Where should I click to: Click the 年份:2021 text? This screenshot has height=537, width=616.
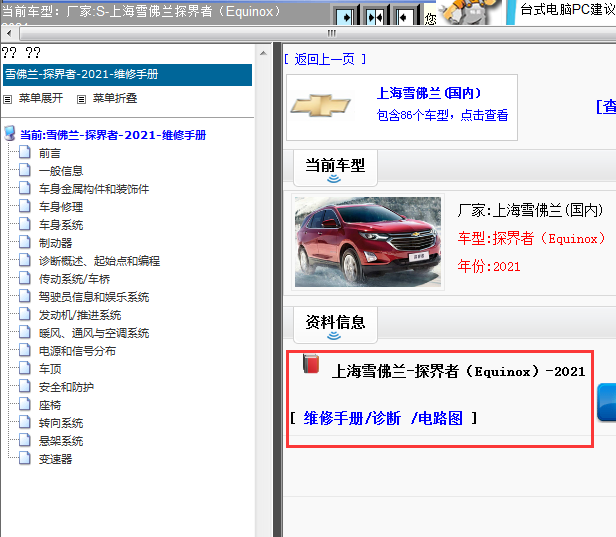[489, 266]
